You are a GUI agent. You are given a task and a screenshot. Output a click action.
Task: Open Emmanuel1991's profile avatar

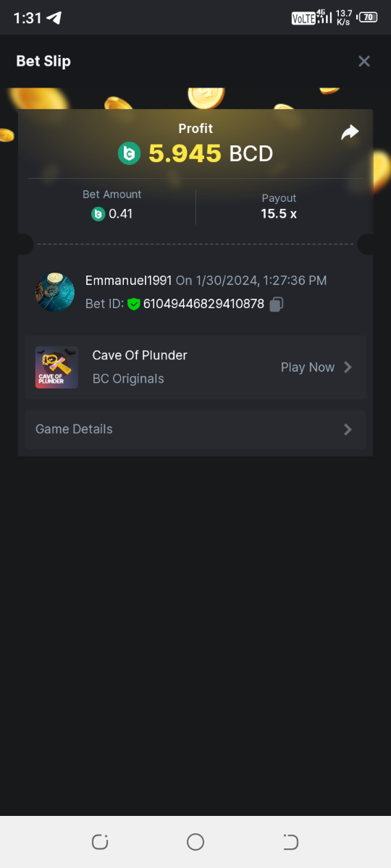(x=55, y=292)
